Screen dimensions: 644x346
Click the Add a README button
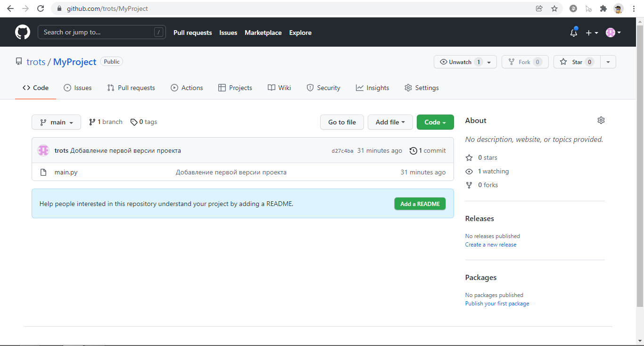click(420, 204)
